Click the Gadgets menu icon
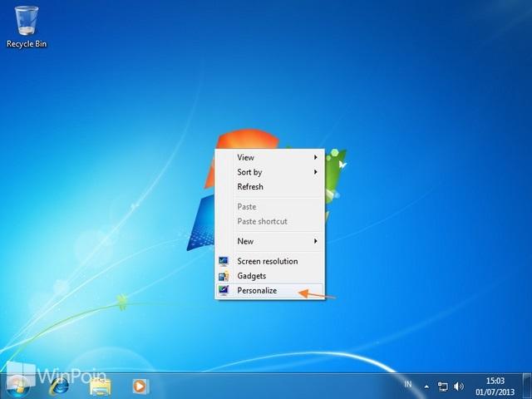 224,276
